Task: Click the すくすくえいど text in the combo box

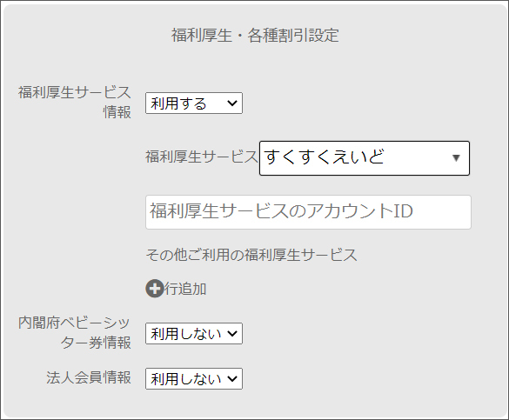Action: [325, 157]
